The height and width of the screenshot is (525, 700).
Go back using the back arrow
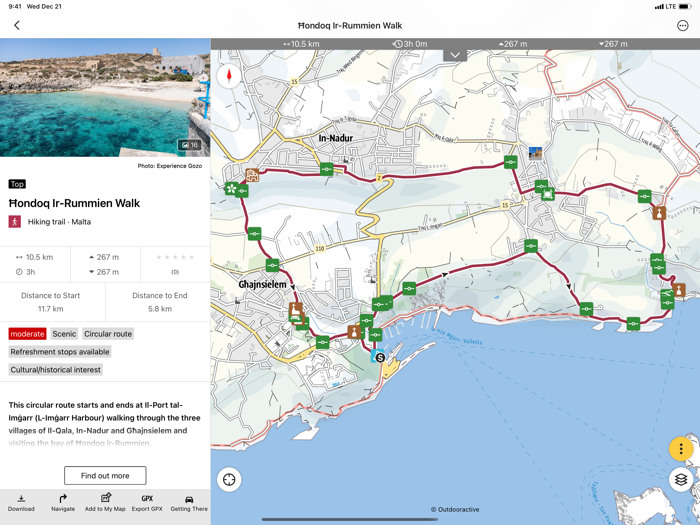pyautogui.click(x=17, y=25)
